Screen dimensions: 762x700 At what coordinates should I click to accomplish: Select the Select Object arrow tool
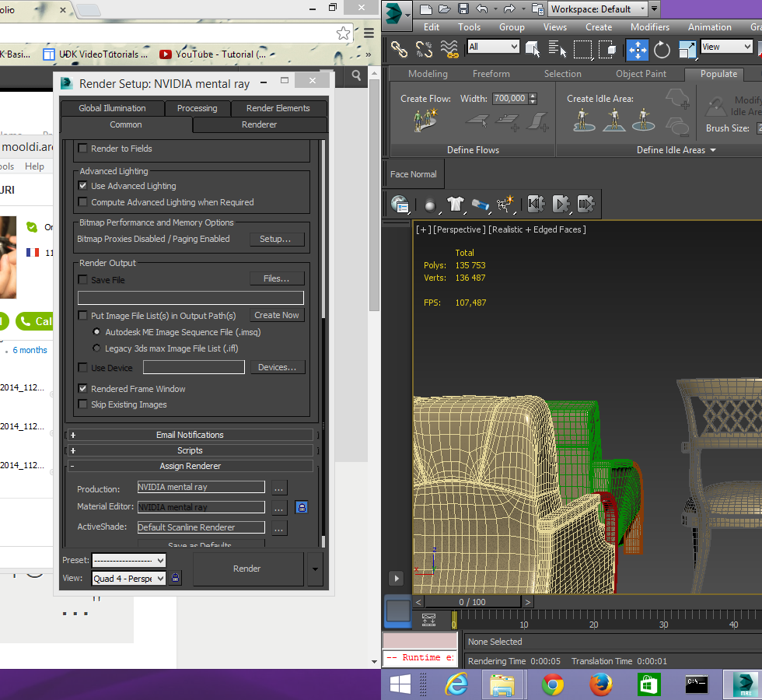[x=533, y=49]
